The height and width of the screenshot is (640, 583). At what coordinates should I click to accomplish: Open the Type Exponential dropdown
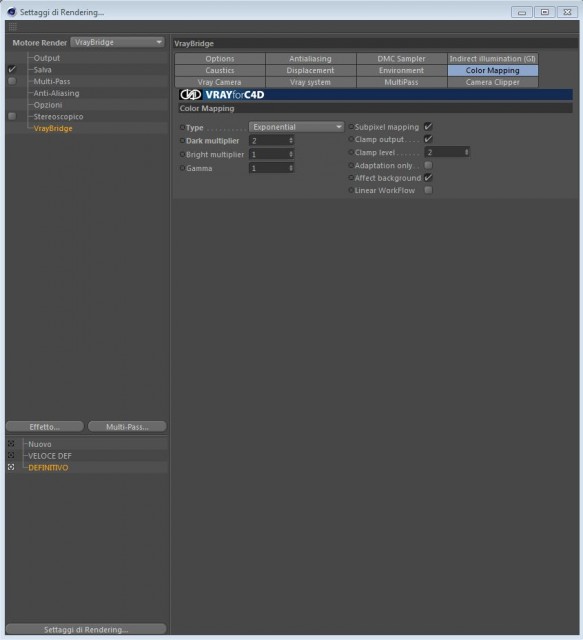[296, 127]
